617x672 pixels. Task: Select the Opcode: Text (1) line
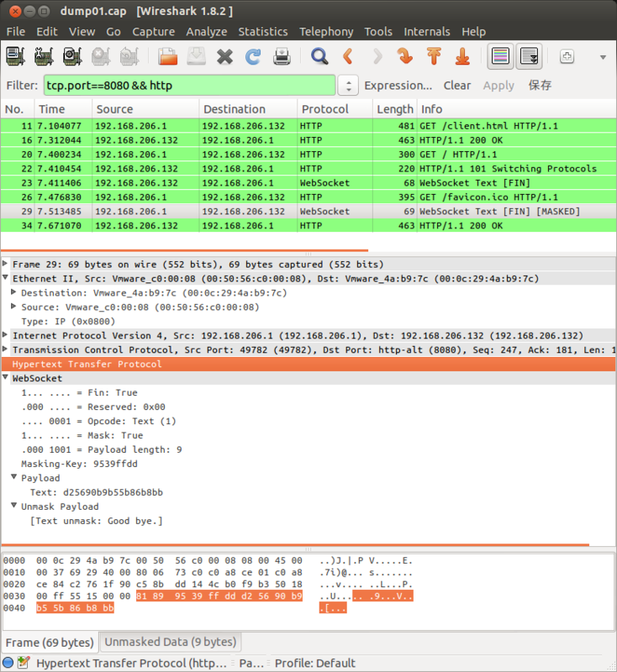98,421
